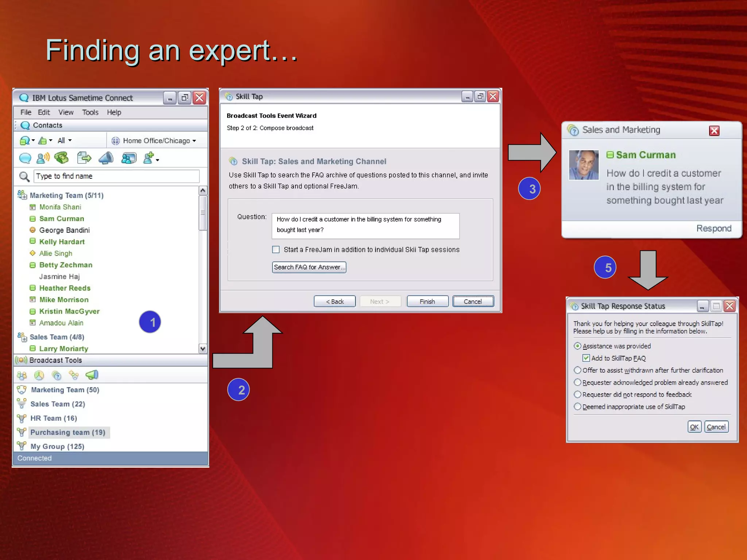
Task: Click the HR Team (16) channel icon
Action: tap(22, 418)
